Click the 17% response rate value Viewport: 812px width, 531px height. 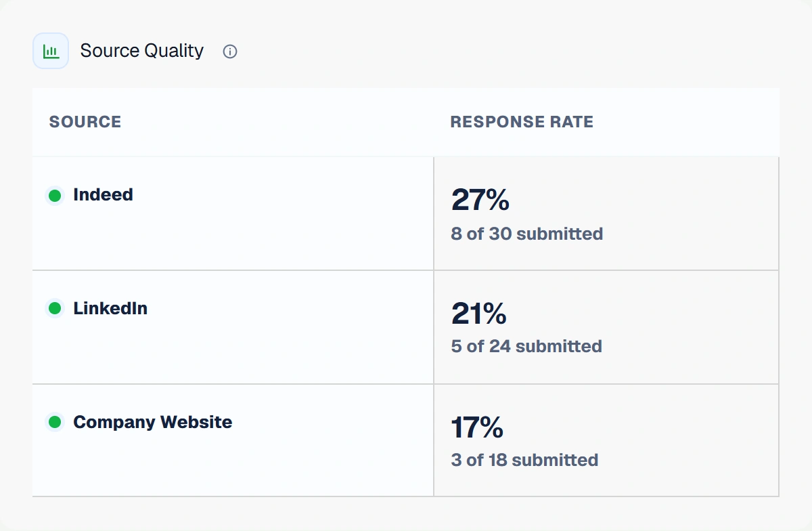click(x=477, y=427)
